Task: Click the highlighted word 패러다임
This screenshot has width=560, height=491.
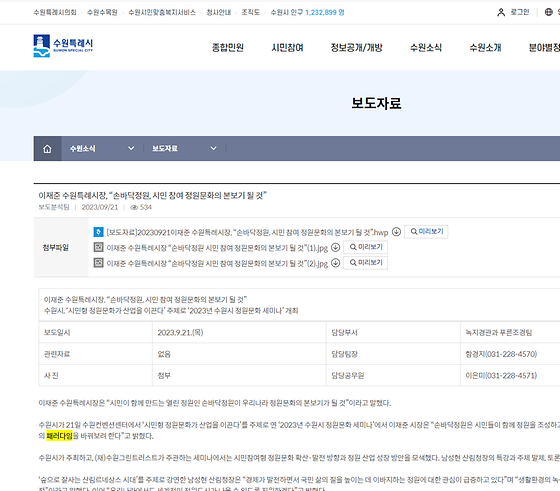Action: 59,436
